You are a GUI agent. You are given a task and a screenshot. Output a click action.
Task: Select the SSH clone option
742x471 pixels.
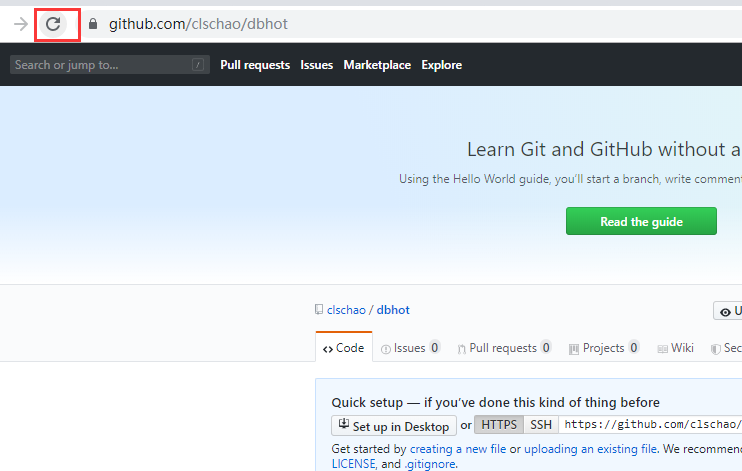click(541, 425)
